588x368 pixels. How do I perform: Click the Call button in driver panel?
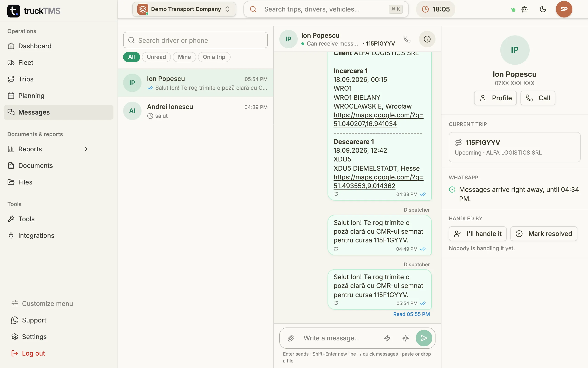click(x=538, y=98)
